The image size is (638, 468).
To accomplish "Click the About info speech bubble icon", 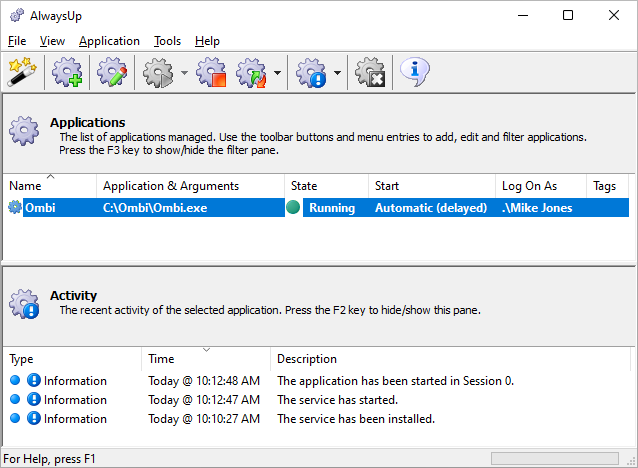I will tap(415, 72).
